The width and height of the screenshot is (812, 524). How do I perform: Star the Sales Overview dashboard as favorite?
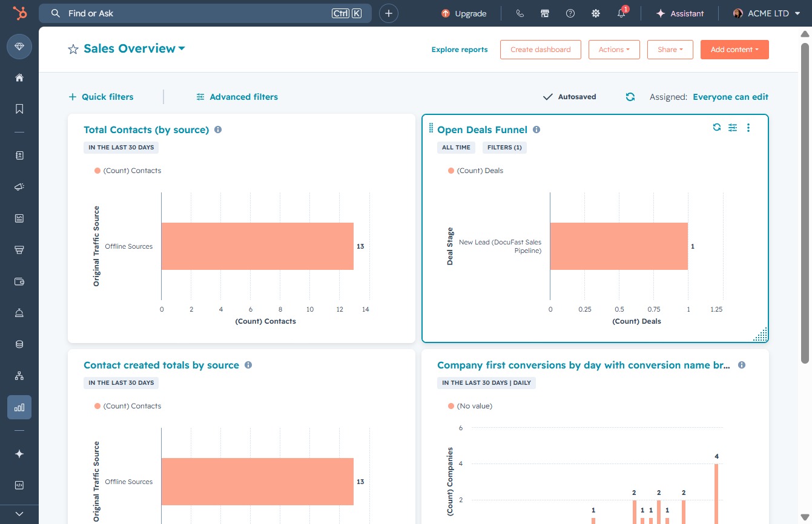coord(73,50)
